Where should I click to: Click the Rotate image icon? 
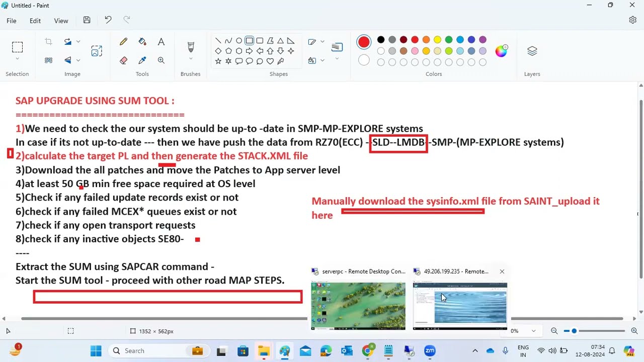pyautogui.click(x=68, y=42)
